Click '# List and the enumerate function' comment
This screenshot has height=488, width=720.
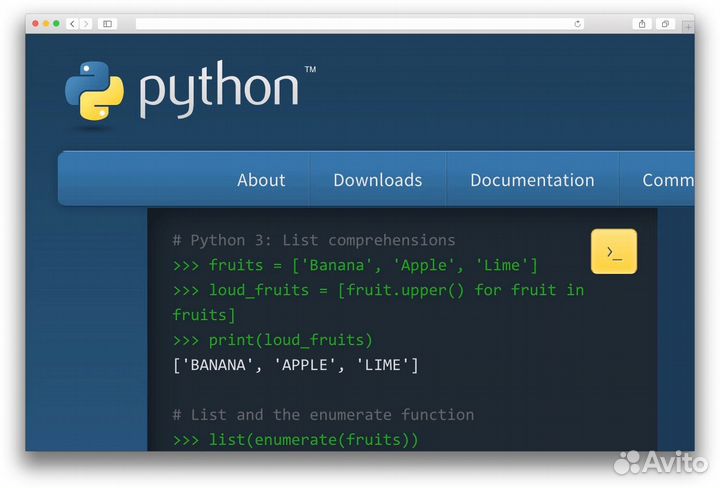tap(323, 415)
